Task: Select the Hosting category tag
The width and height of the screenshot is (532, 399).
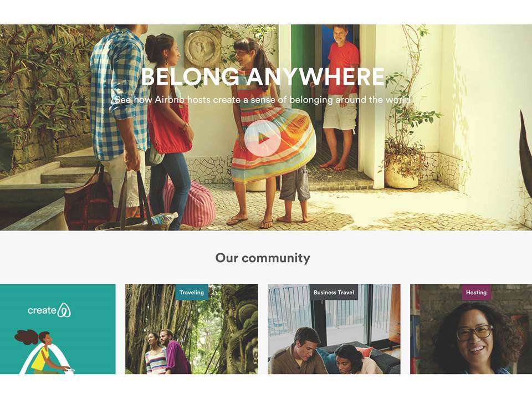Action: coord(476,293)
